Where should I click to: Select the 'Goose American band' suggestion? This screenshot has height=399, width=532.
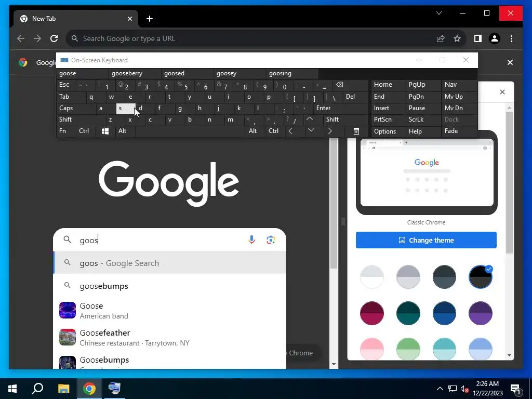coord(170,311)
